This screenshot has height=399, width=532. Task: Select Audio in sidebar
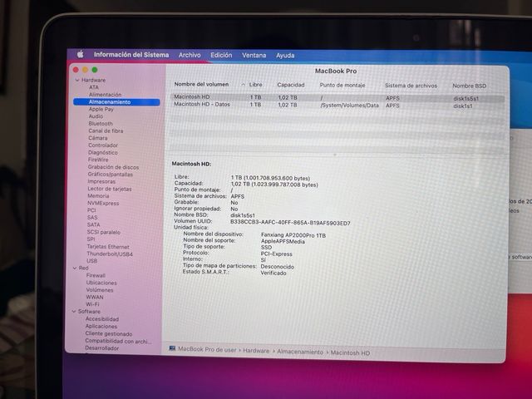[96, 116]
